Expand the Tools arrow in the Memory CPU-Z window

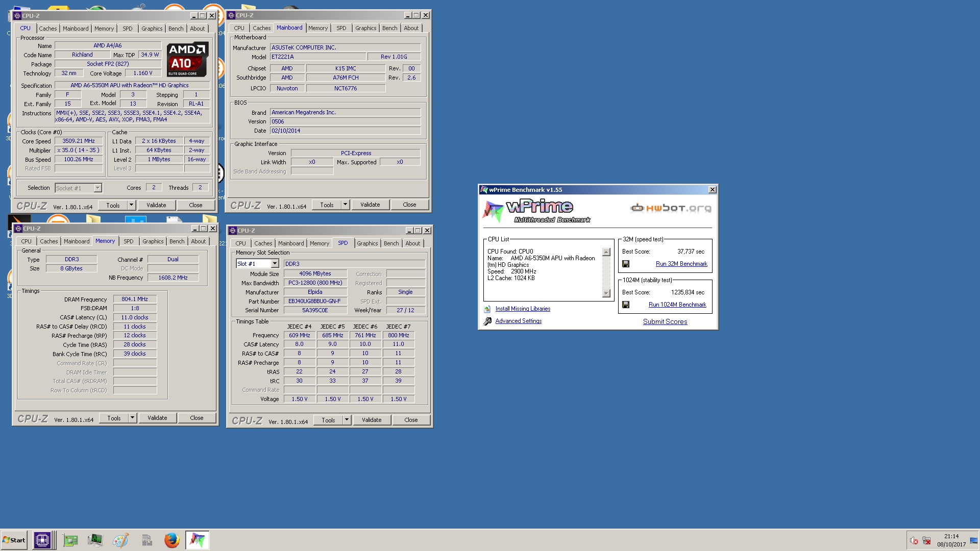(x=132, y=418)
